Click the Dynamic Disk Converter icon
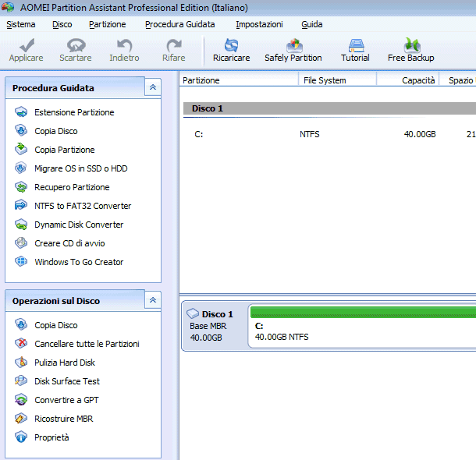Screen dimensions: 476x460 (21, 225)
